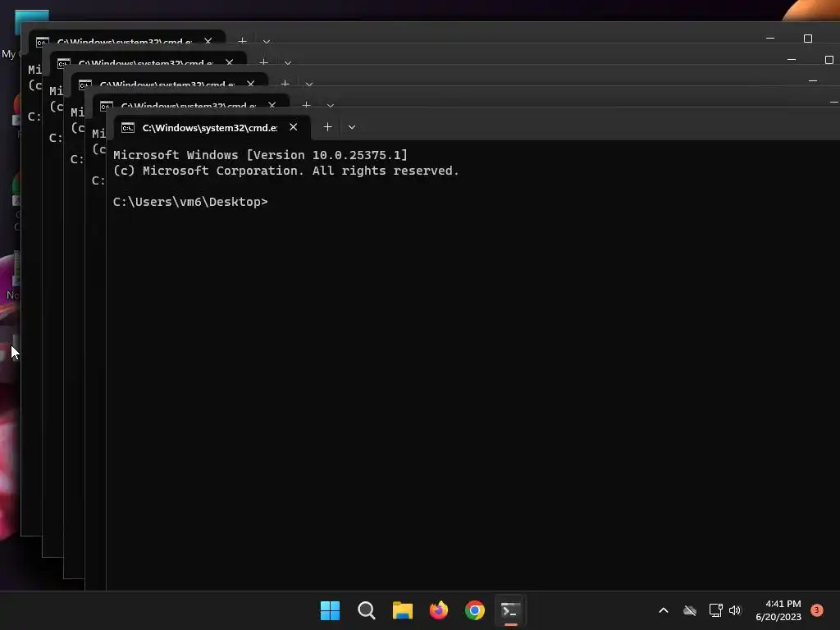Open tab dropdown in fourth terminal window
This screenshot has height=630, width=840.
pos(288,63)
